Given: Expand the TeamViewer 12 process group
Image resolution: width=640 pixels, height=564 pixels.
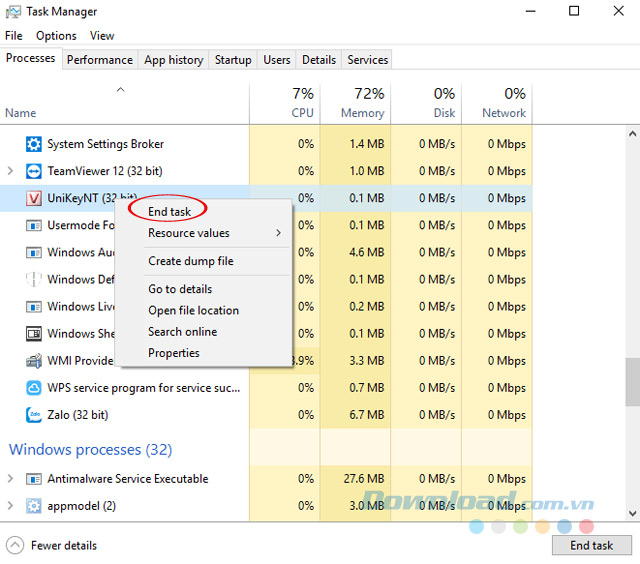Looking at the screenshot, I should tap(11, 171).
